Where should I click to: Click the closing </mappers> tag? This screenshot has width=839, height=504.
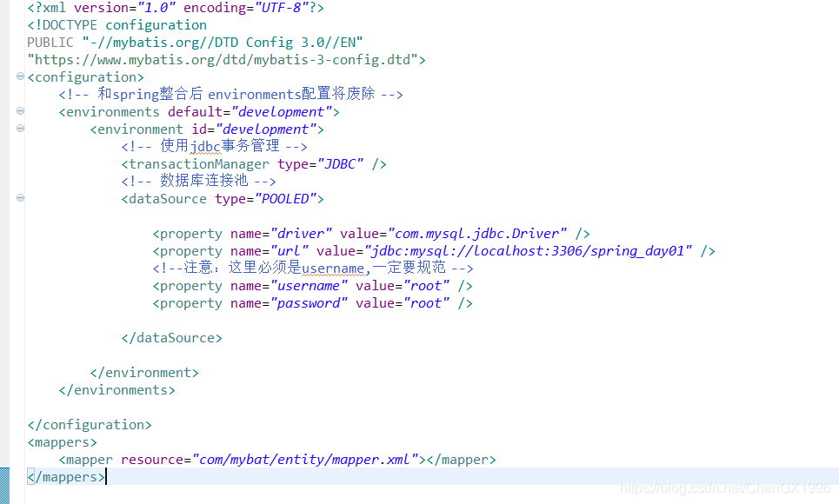[66, 477]
